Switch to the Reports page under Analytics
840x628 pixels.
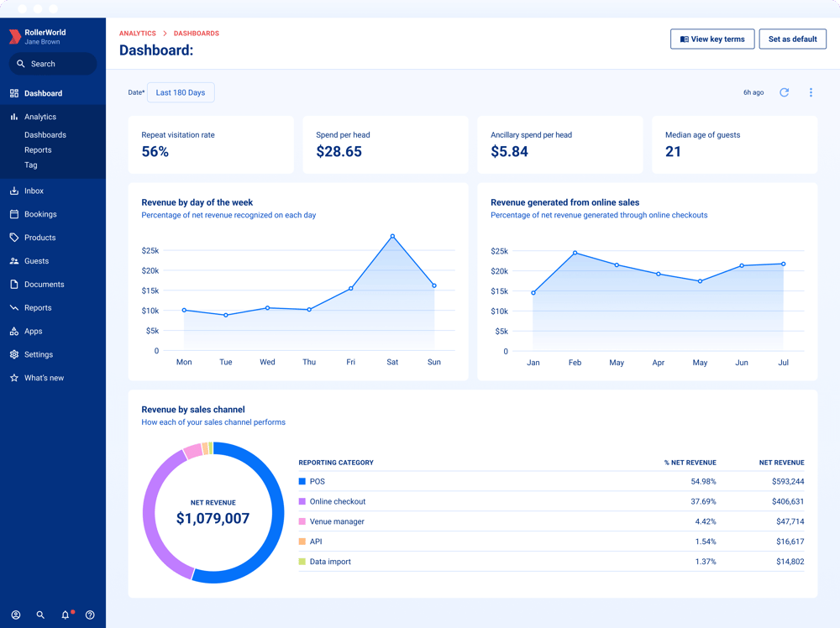(39, 149)
